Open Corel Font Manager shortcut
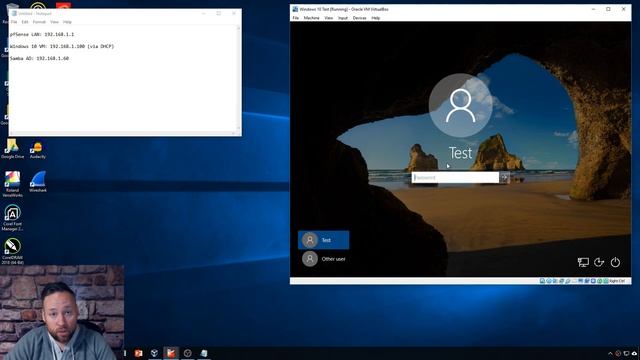 (x=12, y=218)
